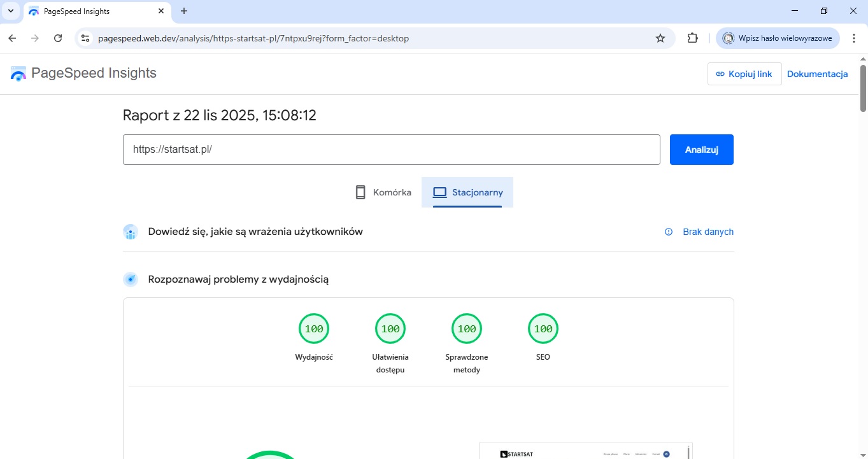Close the PageSpeed Insights browser tab
Screen dimensions: 868x459
[161, 11]
